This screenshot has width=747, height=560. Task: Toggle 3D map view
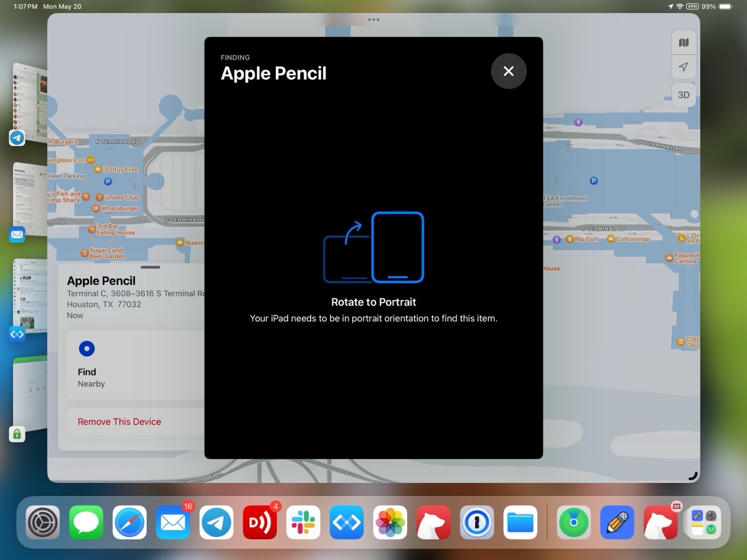(x=684, y=95)
